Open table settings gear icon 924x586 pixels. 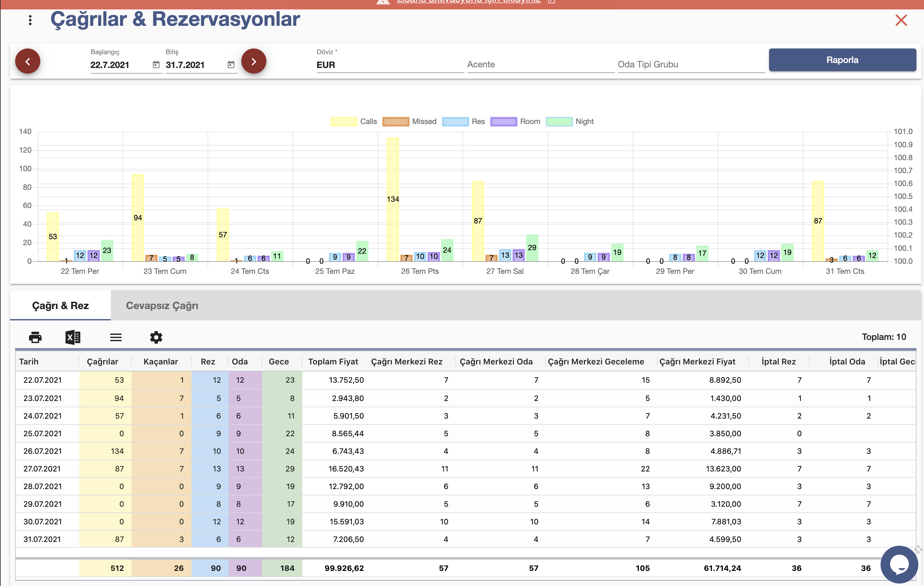point(156,337)
